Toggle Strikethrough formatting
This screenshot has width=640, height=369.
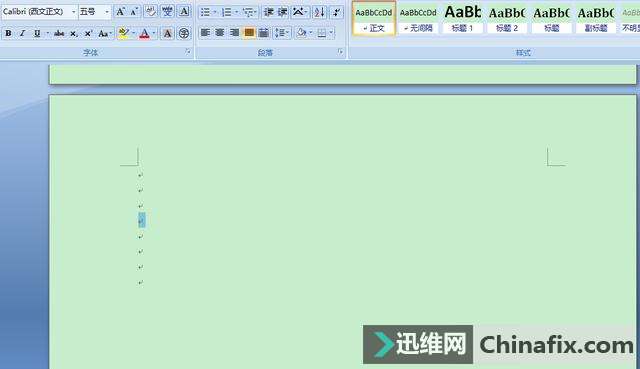click(59, 33)
